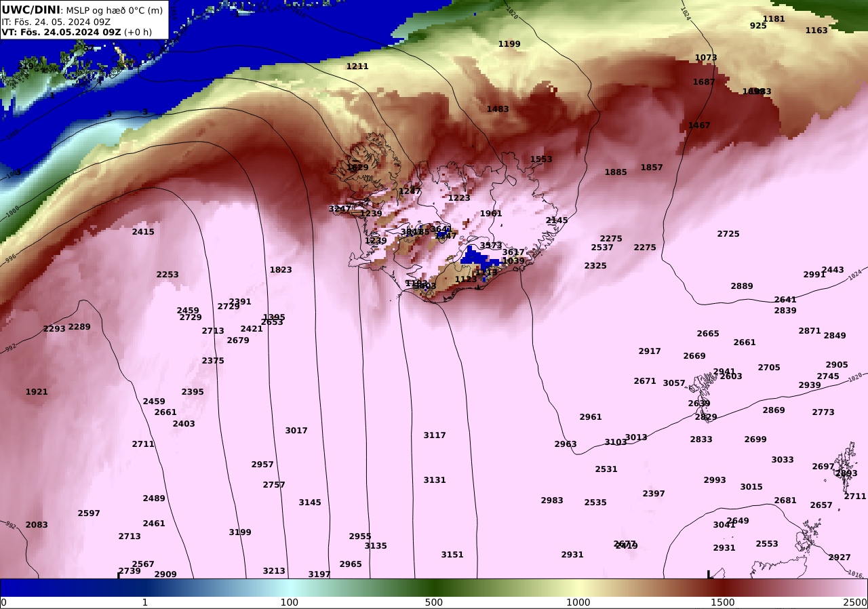
Task: Click the map value 1199
Action: [509, 44]
